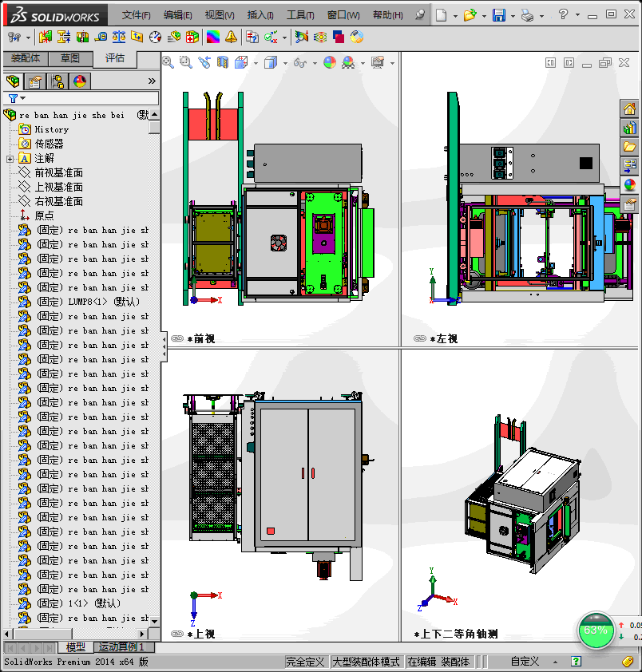
Task: Open DFMXpress red-blue squares icon
Action: (x=339, y=38)
